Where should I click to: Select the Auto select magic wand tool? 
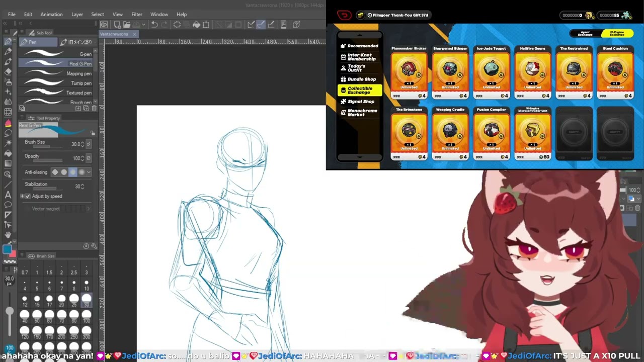click(8, 143)
